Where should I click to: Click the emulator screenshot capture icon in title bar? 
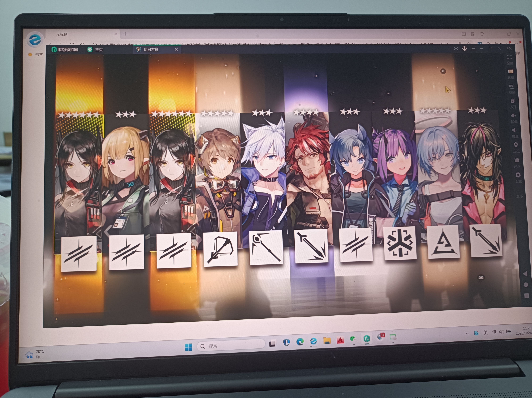[x=456, y=49]
